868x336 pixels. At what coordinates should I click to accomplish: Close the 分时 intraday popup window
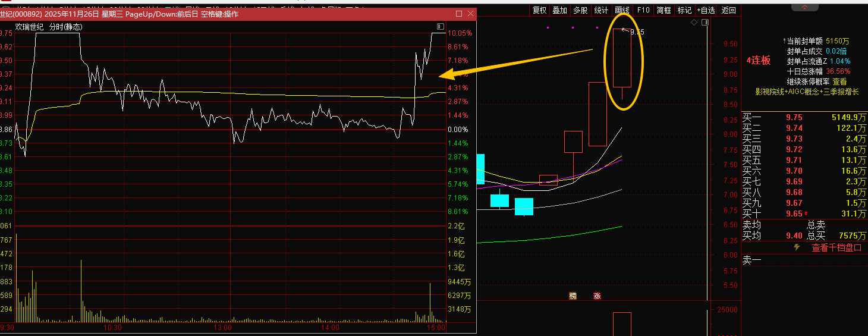[x=470, y=14]
